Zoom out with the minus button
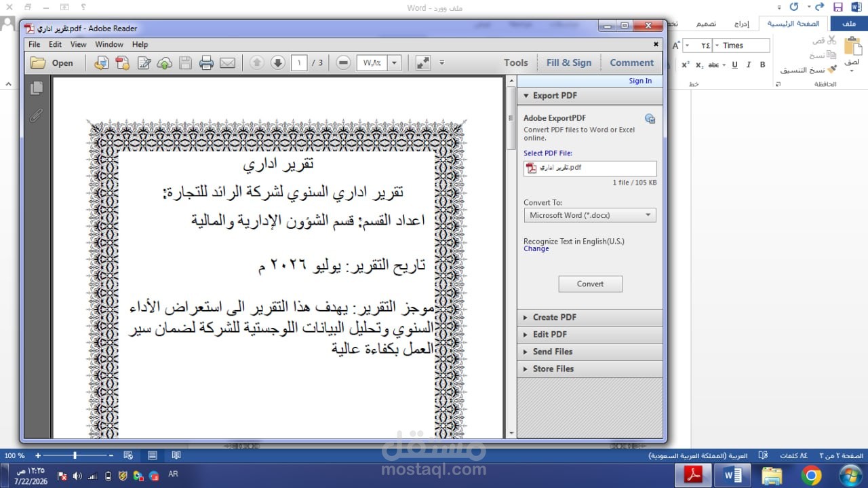 tap(343, 62)
